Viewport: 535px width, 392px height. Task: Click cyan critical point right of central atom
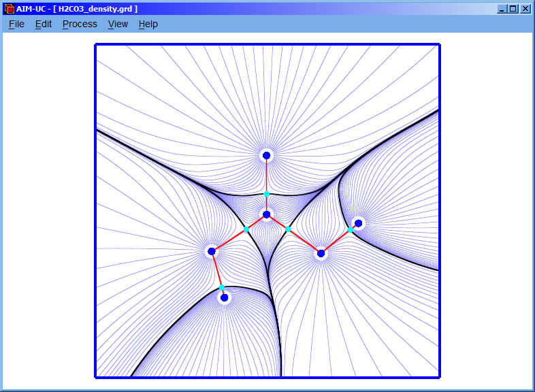tap(288, 229)
